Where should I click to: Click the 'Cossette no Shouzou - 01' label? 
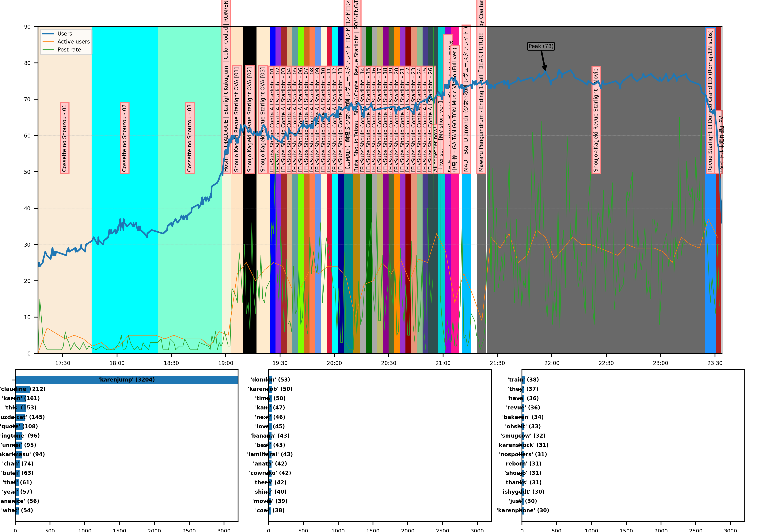pos(65,138)
